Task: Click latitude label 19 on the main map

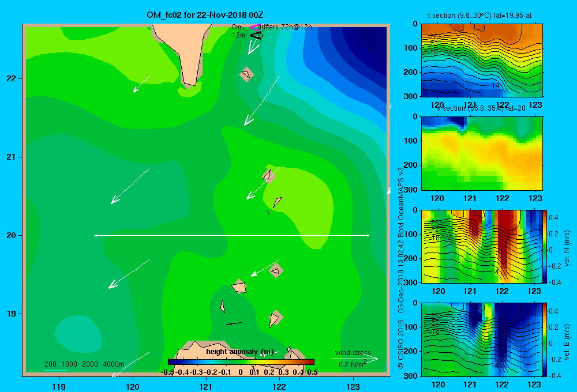Action: 12,314
